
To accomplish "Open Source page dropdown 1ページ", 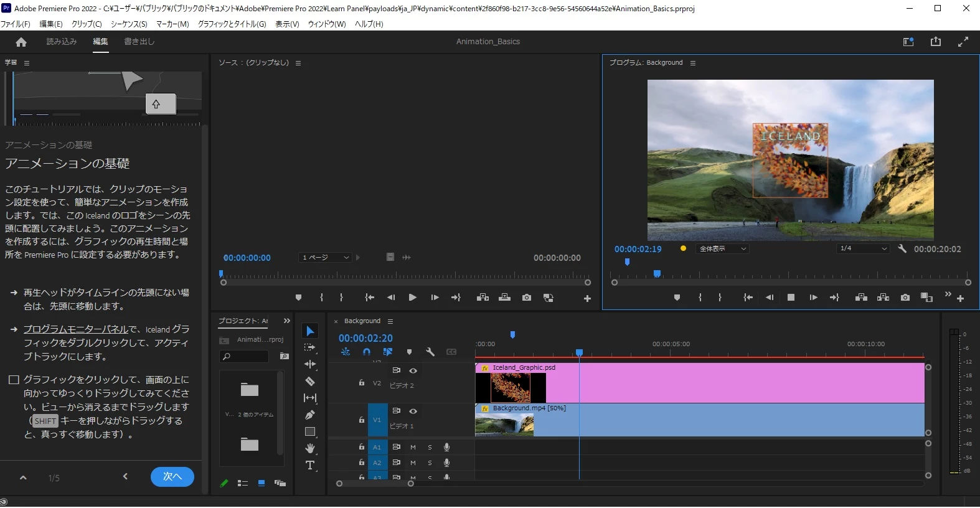I will tap(324, 258).
